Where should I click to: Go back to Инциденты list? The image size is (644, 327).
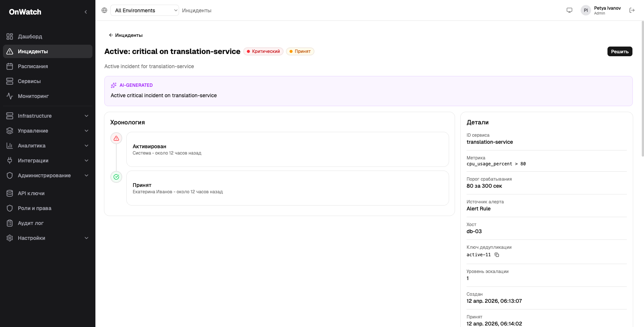pyautogui.click(x=126, y=35)
